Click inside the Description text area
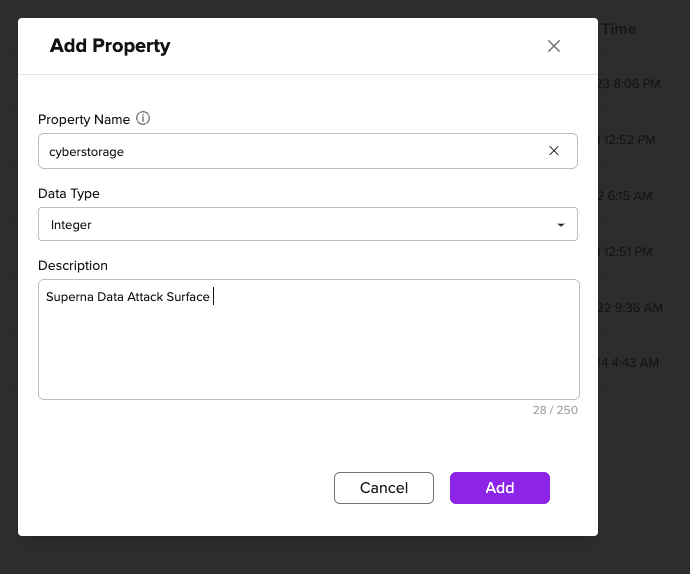The image size is (690, 574). click(308, 339)
